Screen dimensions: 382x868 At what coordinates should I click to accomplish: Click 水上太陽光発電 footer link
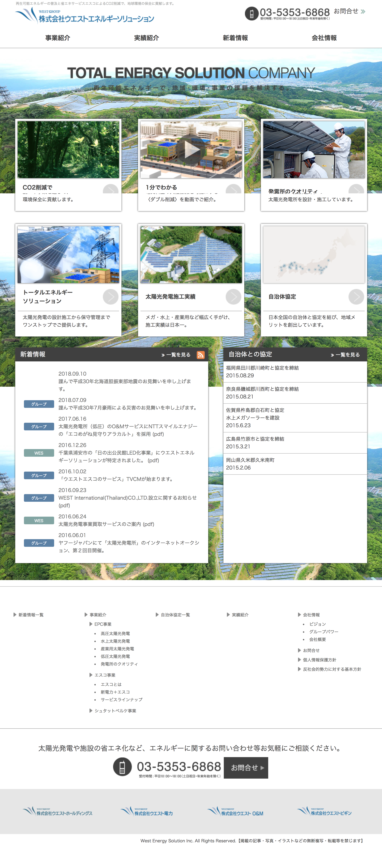pos(115,641)
